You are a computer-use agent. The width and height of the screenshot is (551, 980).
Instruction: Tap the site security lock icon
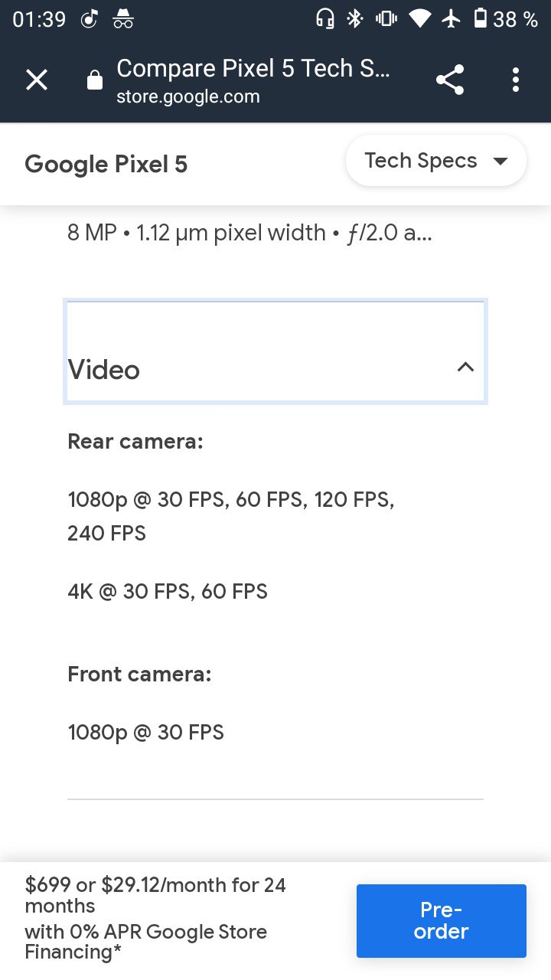[x=95, y=80]
